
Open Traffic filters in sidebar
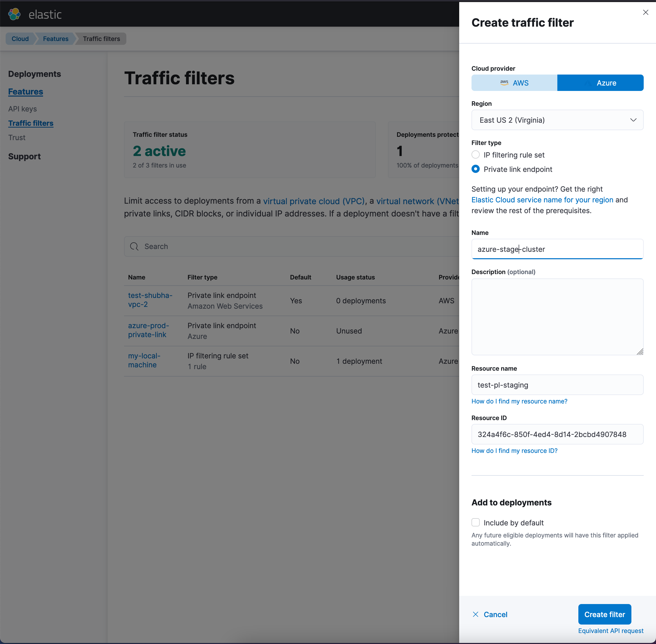click(31, 123)
